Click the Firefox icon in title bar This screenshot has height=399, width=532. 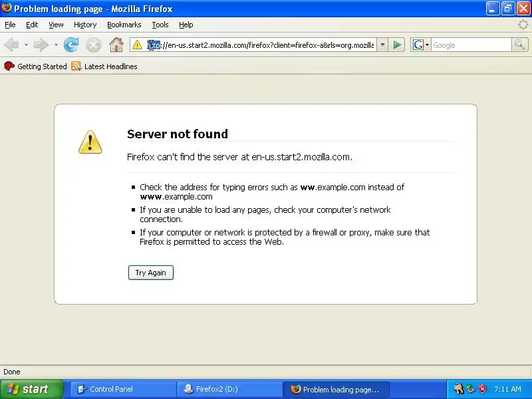[7, 7]
